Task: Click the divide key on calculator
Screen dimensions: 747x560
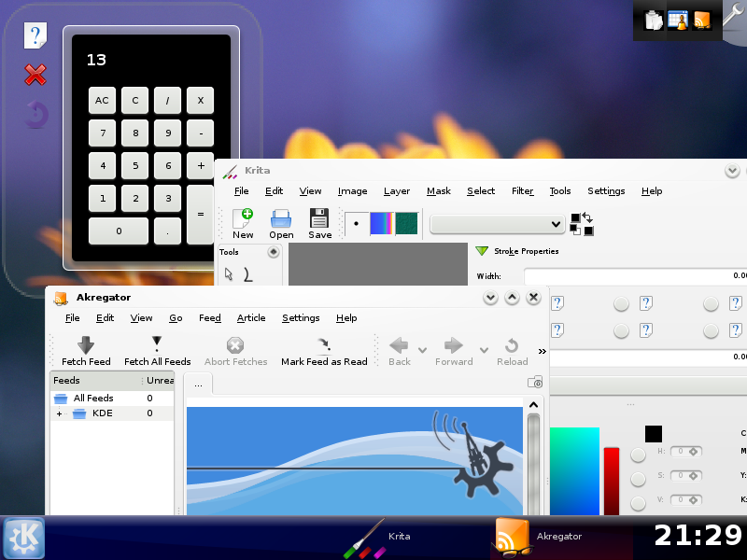Action: point(167,101)
